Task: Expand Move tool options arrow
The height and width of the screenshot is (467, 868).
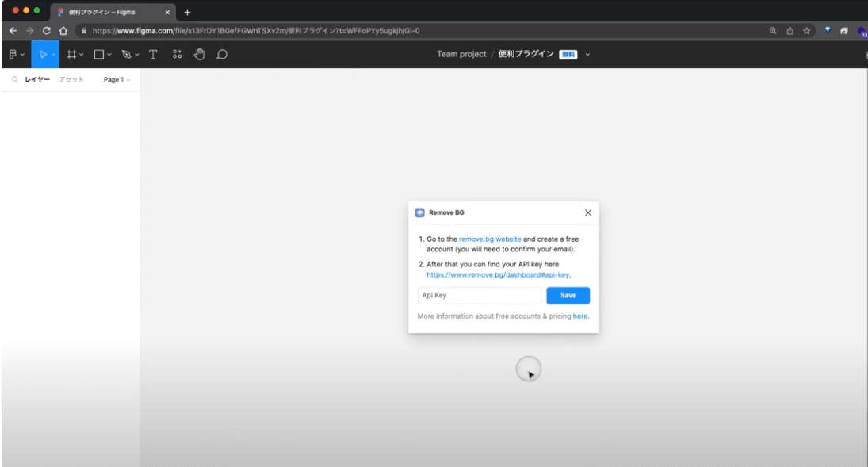Action: pyautogui.click(x=53, y=55)
